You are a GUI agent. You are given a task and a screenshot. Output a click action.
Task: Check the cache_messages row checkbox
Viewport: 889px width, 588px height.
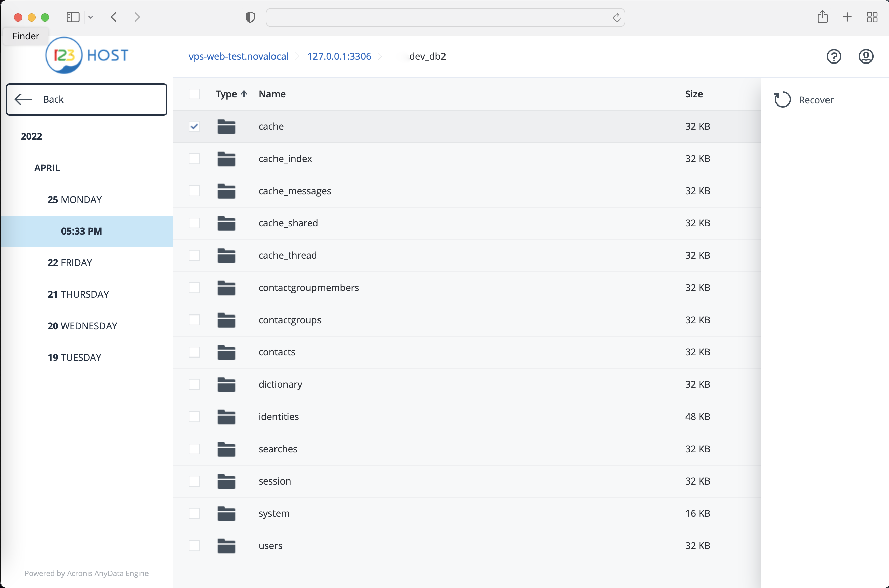coord(194,191)
